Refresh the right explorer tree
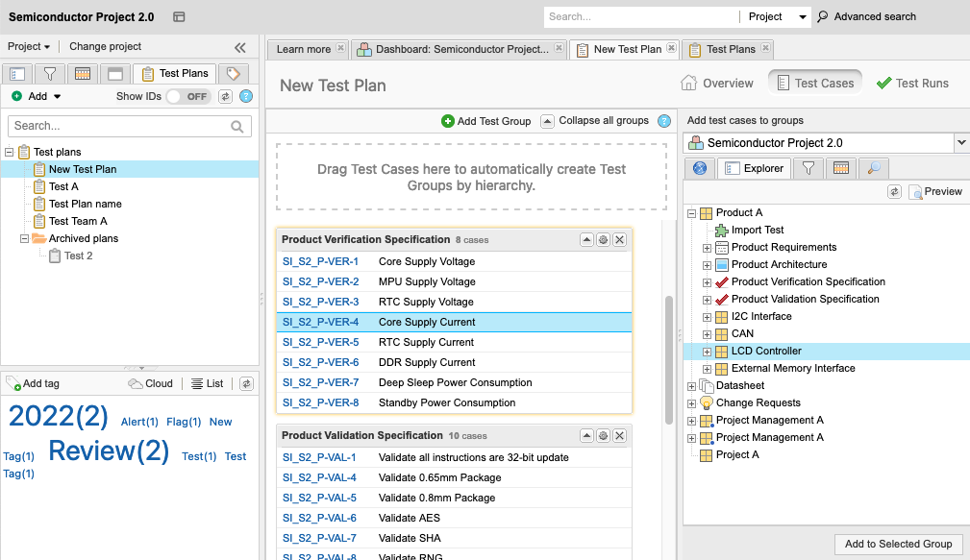The width and height of the screenshot is (970, 560). (894, 192)
